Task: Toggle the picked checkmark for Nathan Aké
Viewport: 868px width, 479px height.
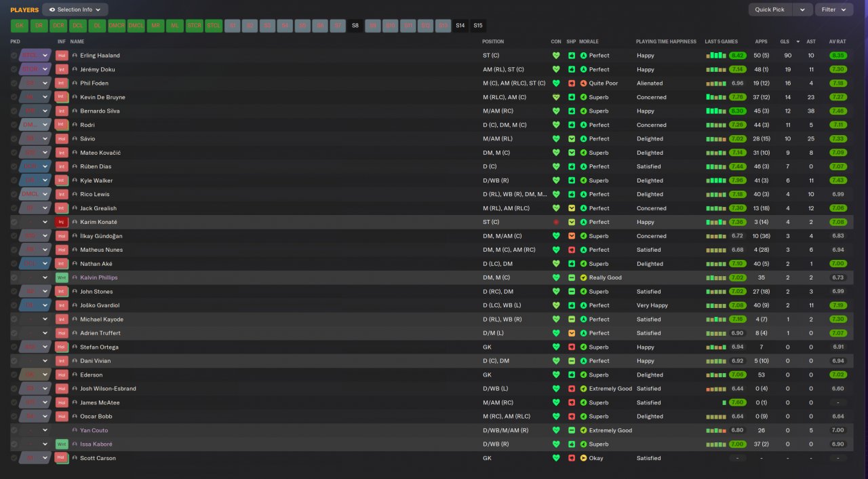Action: point(14,264)
